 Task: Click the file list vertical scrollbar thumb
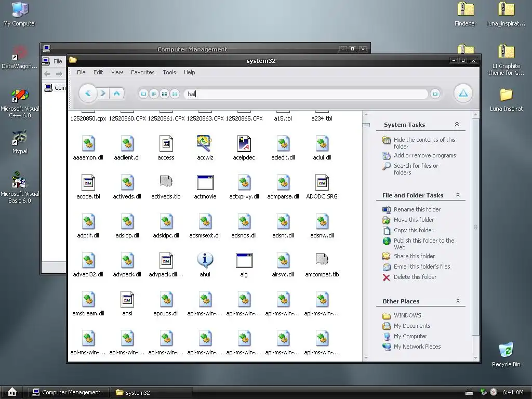pos(366,125)
